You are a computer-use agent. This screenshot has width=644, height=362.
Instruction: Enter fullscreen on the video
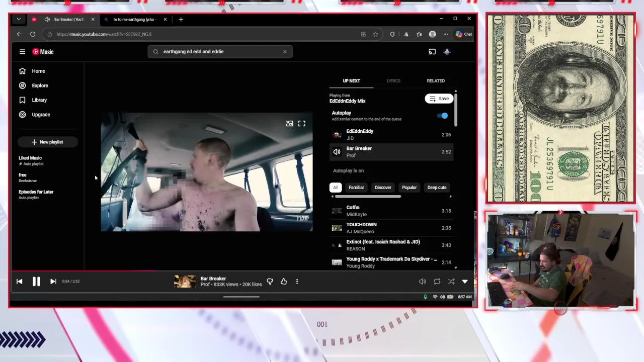tap(301, 124)
